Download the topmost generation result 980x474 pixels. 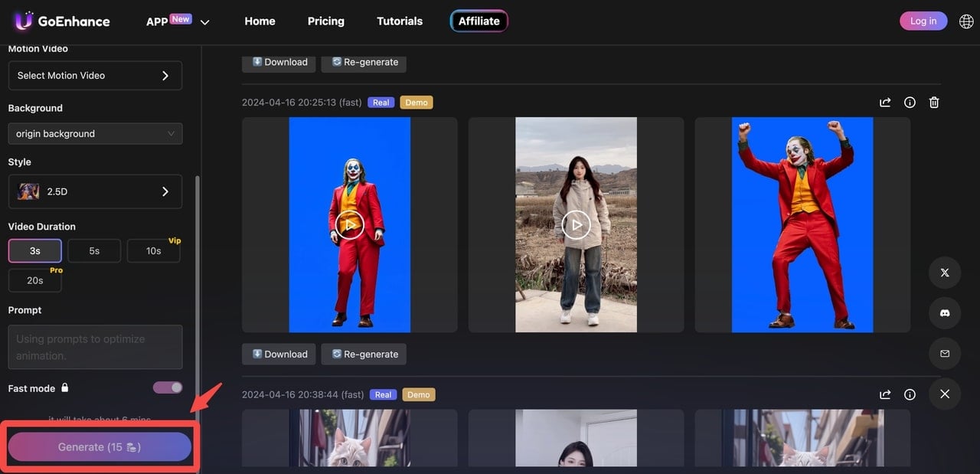click(279, 62)
